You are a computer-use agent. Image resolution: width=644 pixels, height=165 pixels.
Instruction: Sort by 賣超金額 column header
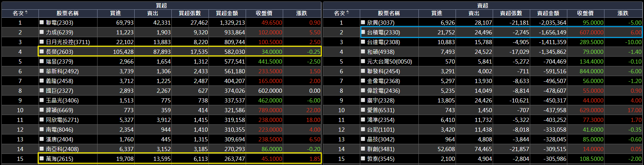pos(548,13)
